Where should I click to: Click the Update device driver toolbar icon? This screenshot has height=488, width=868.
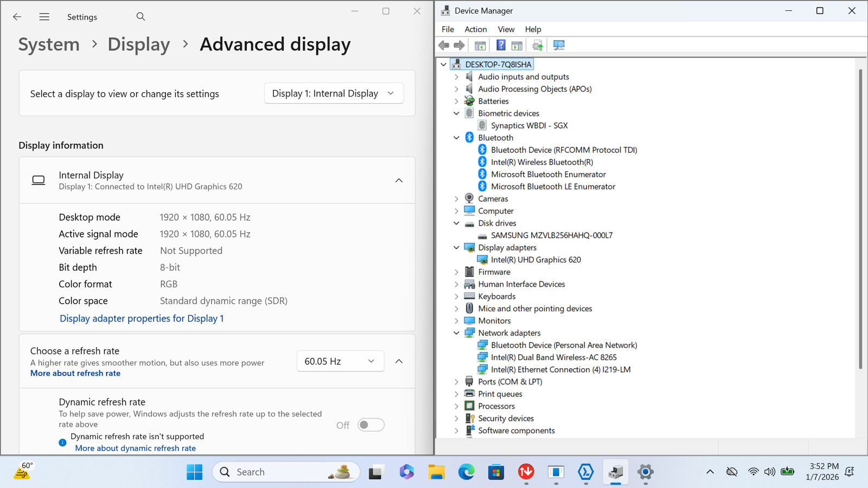(538, 45)
